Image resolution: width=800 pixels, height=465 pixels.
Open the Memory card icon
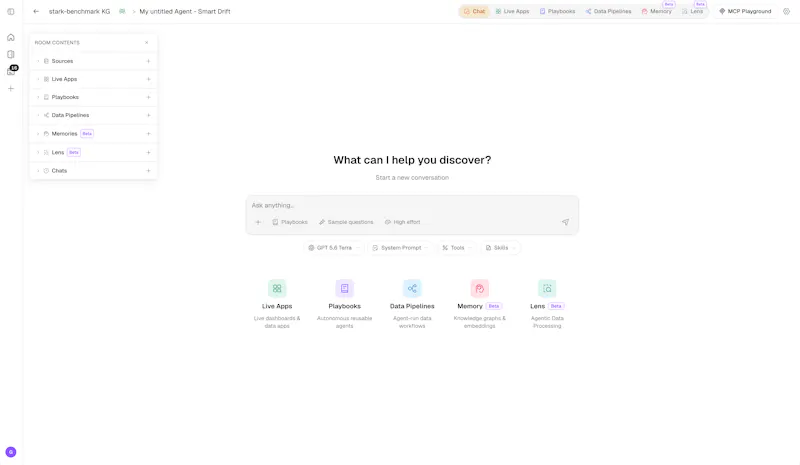[x=480, y=288]
